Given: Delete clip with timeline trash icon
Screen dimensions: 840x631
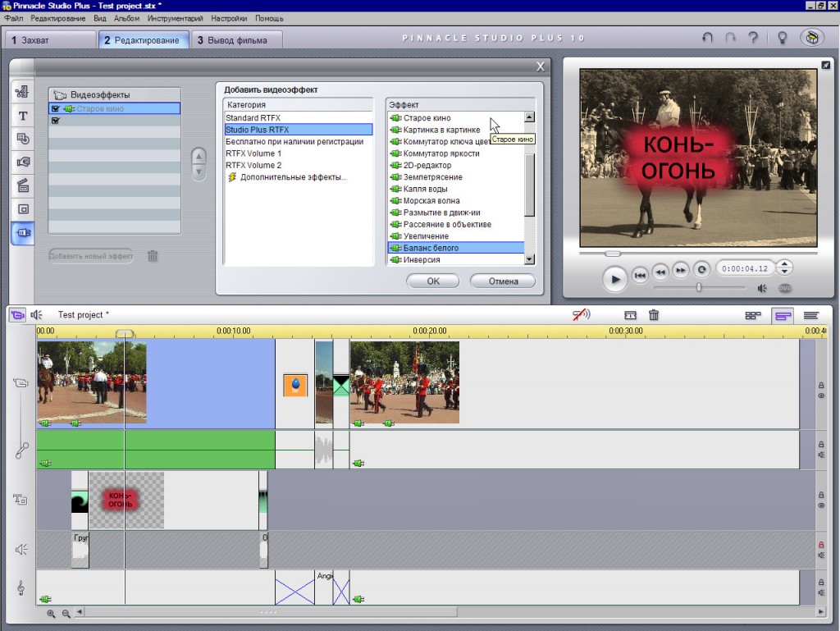Looking at the screenshot, I should (654, 315).
